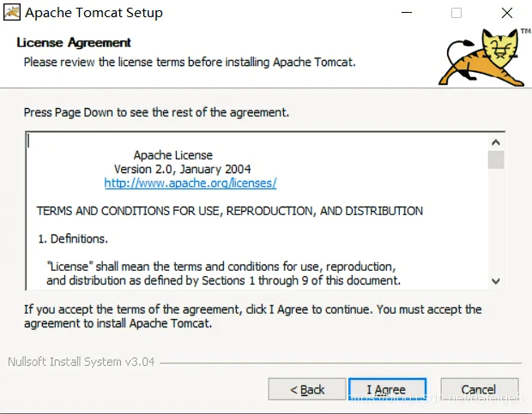Image resolution: width=532 pixels, height=414 pixels.
Task: Click the Apache Tomcat Setup title bar icon
Action: (12, 13)
